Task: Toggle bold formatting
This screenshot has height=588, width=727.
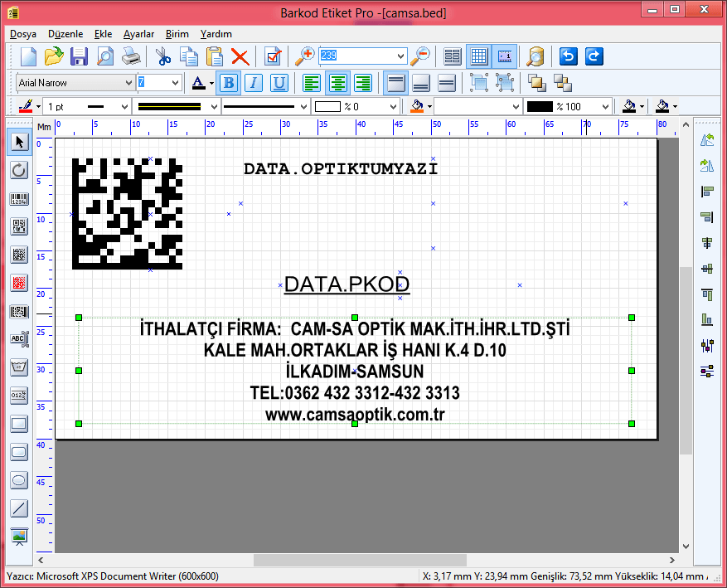Action: [x=228, y=83]
